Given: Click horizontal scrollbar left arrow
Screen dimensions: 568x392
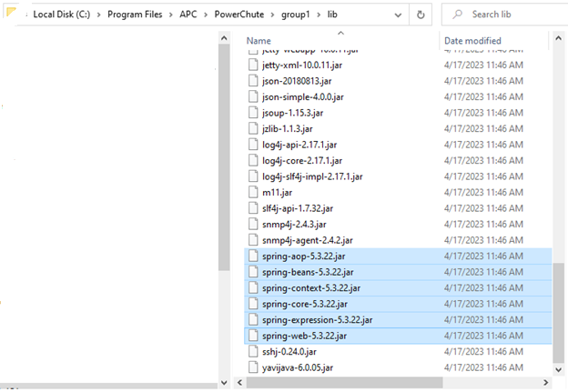Looking at the screenshot, I should pos(239,382).
